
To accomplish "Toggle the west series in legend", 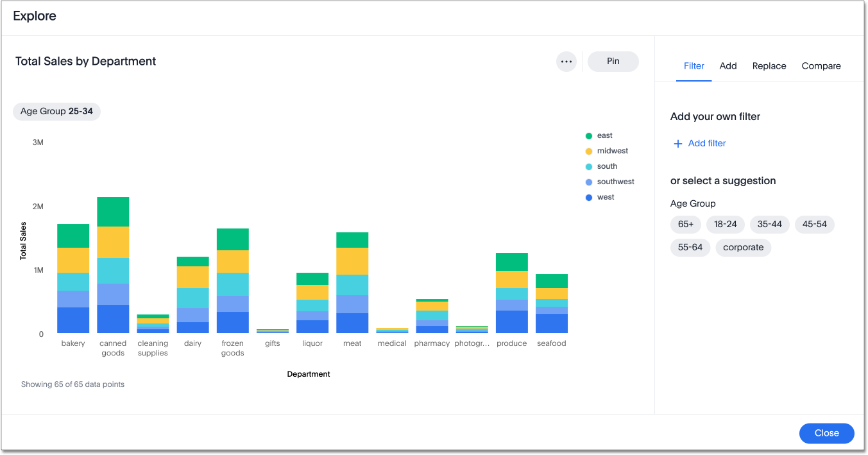I will (605, 198).
